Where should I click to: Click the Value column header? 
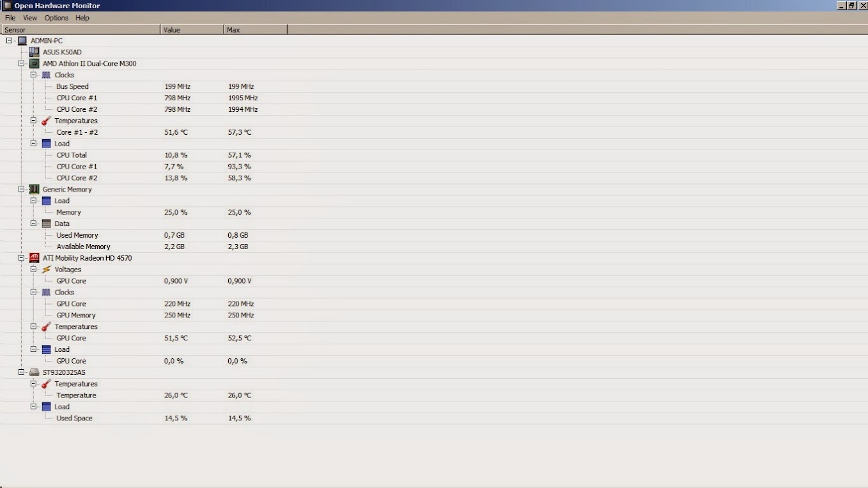(192, 30)
